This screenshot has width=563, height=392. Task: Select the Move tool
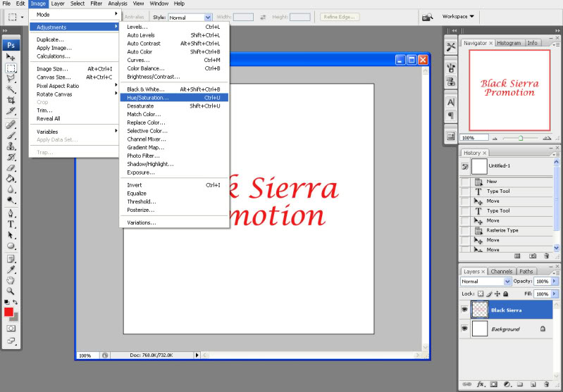11,57
